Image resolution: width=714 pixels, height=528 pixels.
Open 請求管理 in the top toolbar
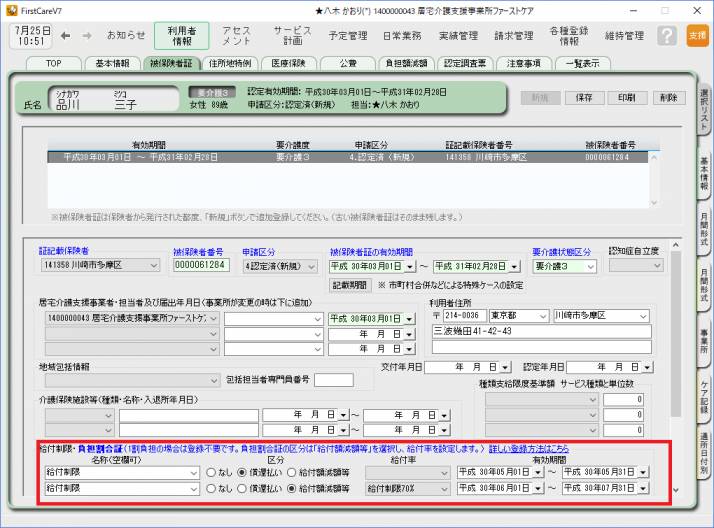click(x=513, y=36)
